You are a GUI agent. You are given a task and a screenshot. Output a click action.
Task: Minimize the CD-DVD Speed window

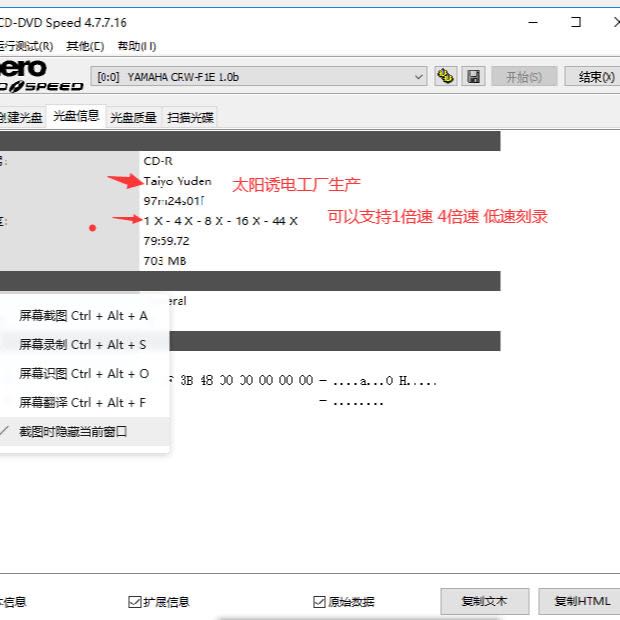[533, 22]
